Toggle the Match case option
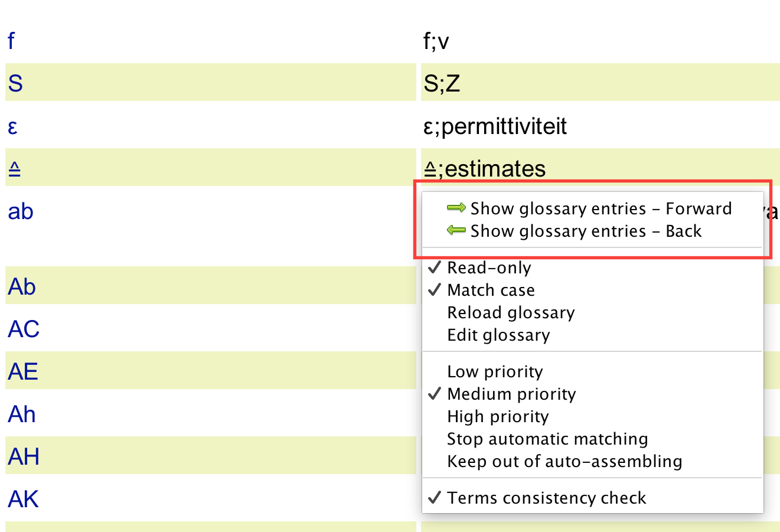Viewport: 780px width, 532px height. (491, 290)
